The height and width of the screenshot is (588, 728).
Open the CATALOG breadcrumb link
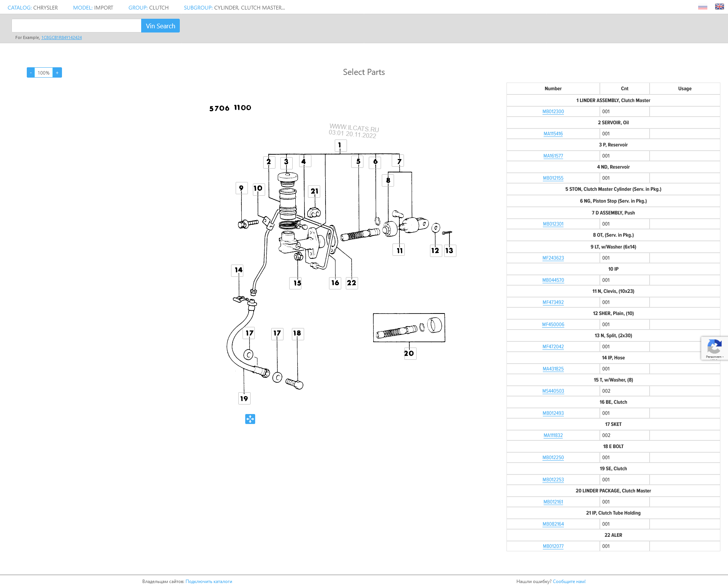point(20,8)
